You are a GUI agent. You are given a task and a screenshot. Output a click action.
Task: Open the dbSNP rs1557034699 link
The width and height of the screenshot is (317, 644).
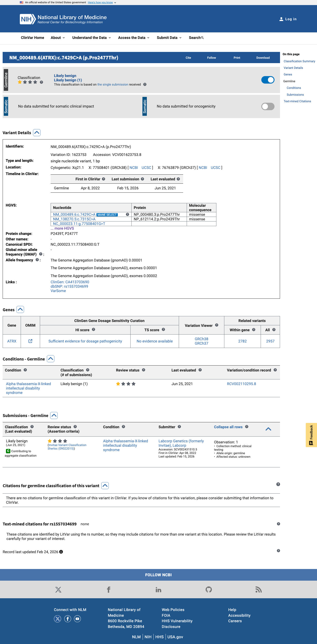[69, 286]
